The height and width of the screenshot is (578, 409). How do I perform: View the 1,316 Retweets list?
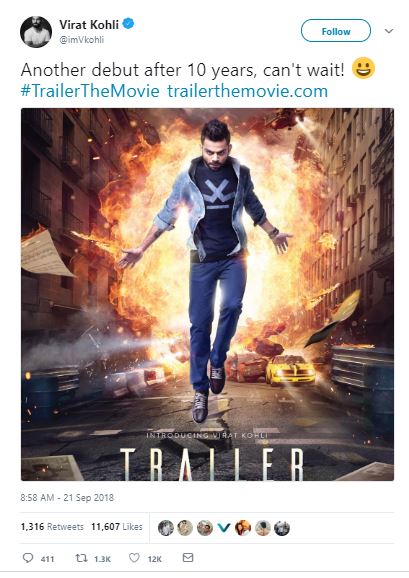coord(52,527)
